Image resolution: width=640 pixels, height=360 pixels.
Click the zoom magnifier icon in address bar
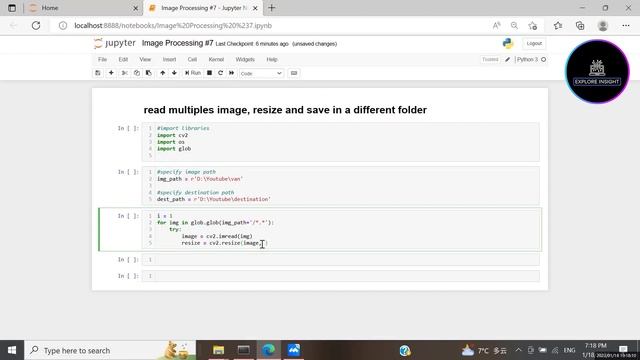(x=514, y=26)
